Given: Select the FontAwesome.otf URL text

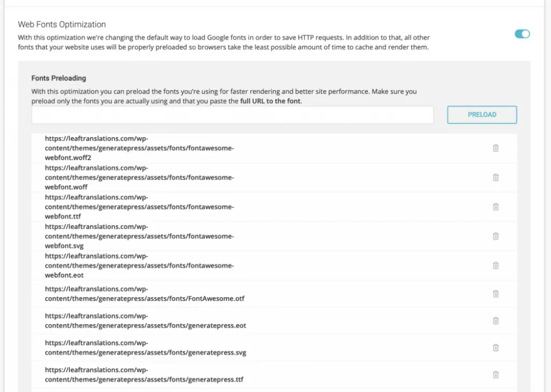Looking at the screenshot, I should coord(144,294).
